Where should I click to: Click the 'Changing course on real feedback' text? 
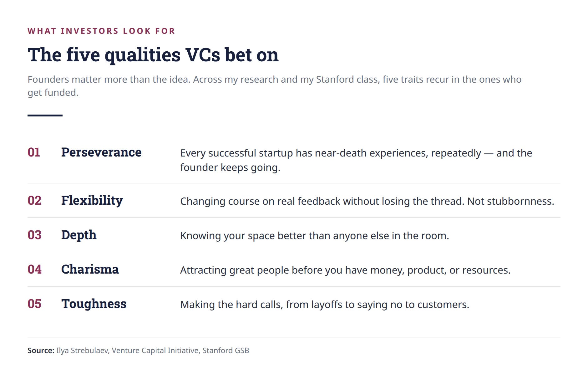coord(367,201)
